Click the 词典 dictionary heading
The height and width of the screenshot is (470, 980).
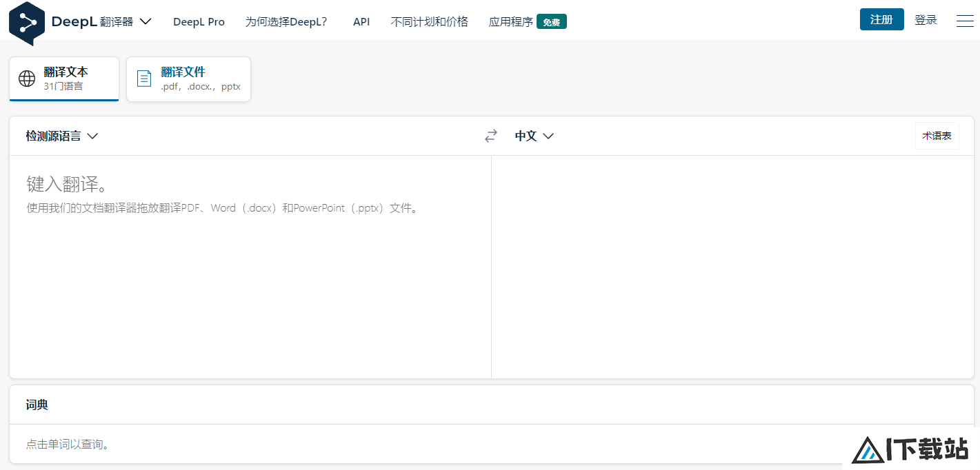click(37, 405)
